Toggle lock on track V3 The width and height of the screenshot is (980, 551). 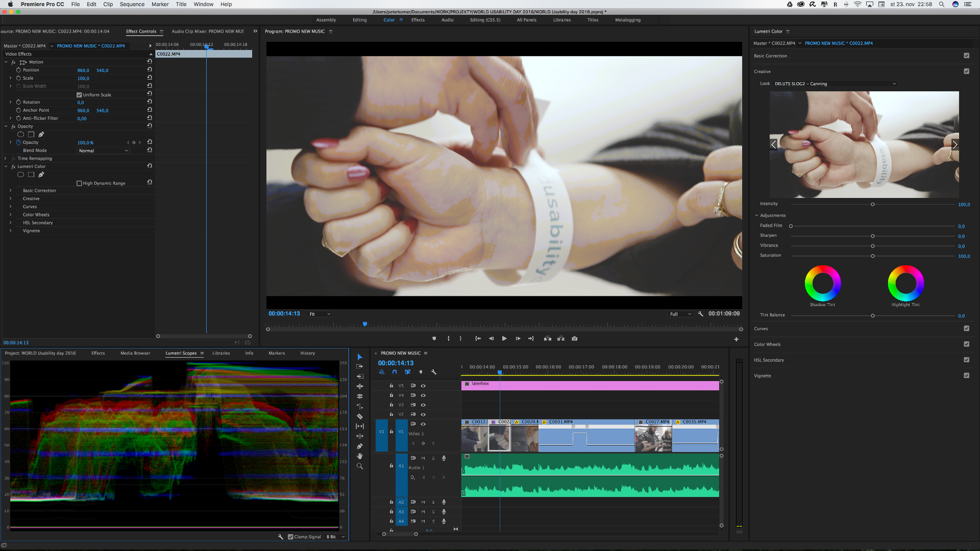(391, 405)
